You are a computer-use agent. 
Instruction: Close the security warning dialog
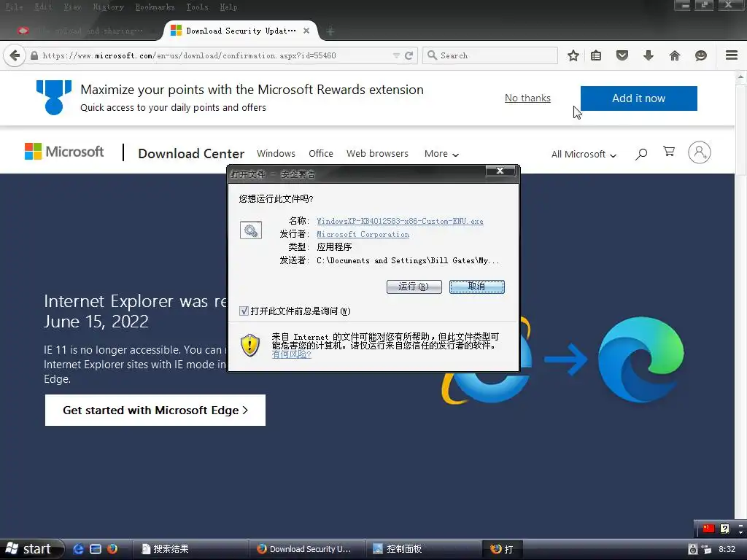[x=500, y=171]
